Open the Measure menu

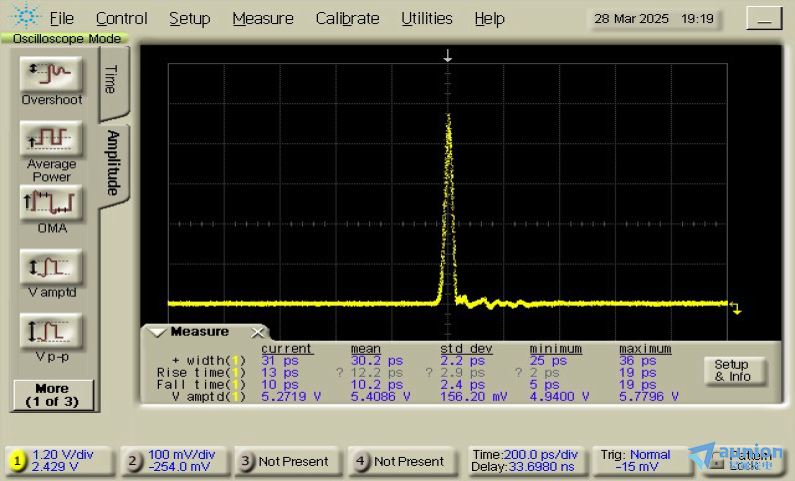point(262,18)
